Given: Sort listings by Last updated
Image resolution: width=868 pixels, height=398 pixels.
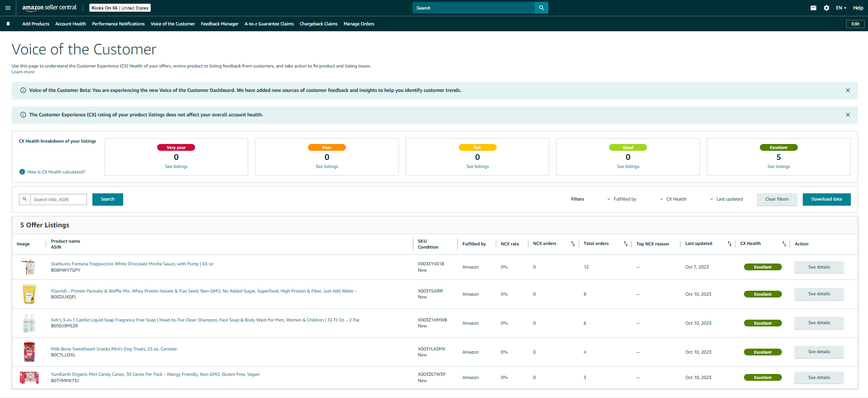Looking at the screenshot, I should point(729,244).
